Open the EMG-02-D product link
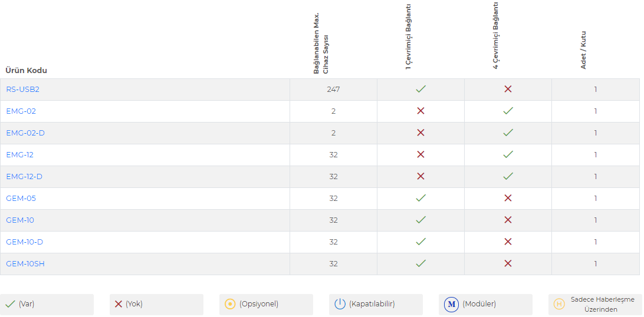Viewport: 644px width, 317px height. coord(25,133)
